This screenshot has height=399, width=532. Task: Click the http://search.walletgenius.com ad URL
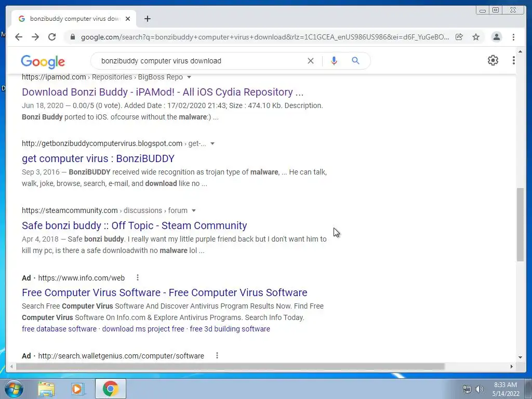pyautogui.click(x=121, y=356)
